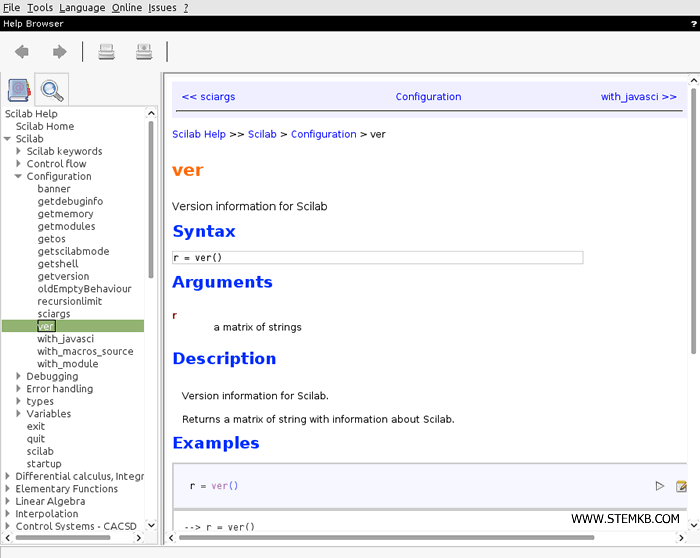Click Scilab Help breadcrumb link
The width and height of the screenshot is (700, 558).
coord(199,134)
